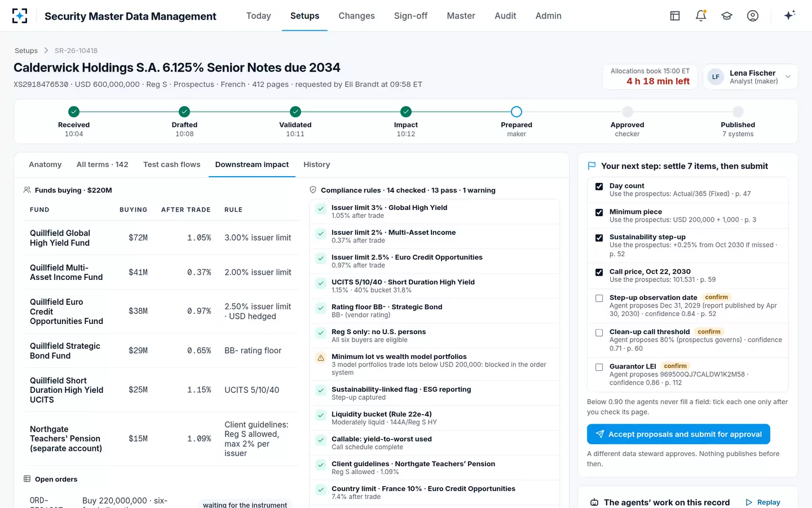Click the Funds buying people icon
Screen dimensions: 812x508
[27, 190]
